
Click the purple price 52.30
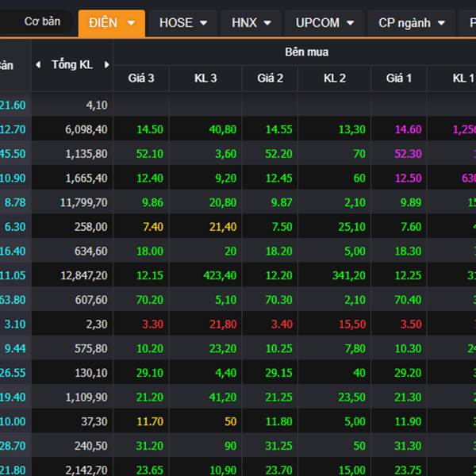click(x=408, y=154)
